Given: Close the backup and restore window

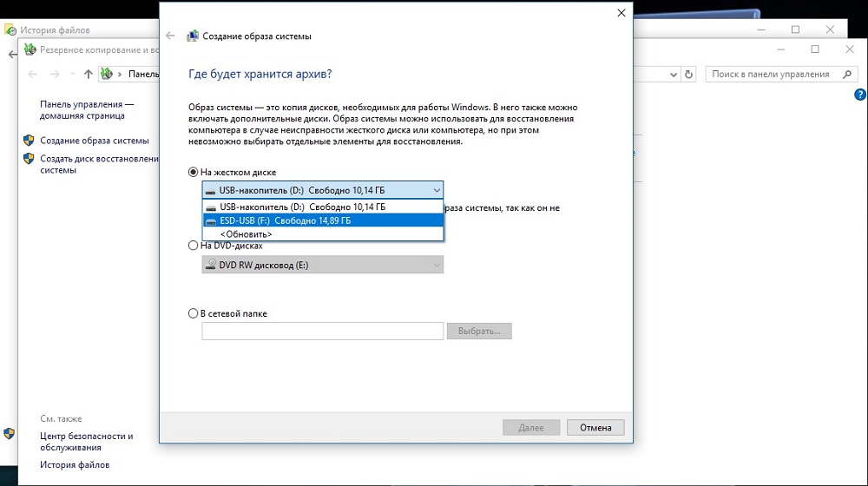Looking at the screenshot, I should tap(850, 49).
